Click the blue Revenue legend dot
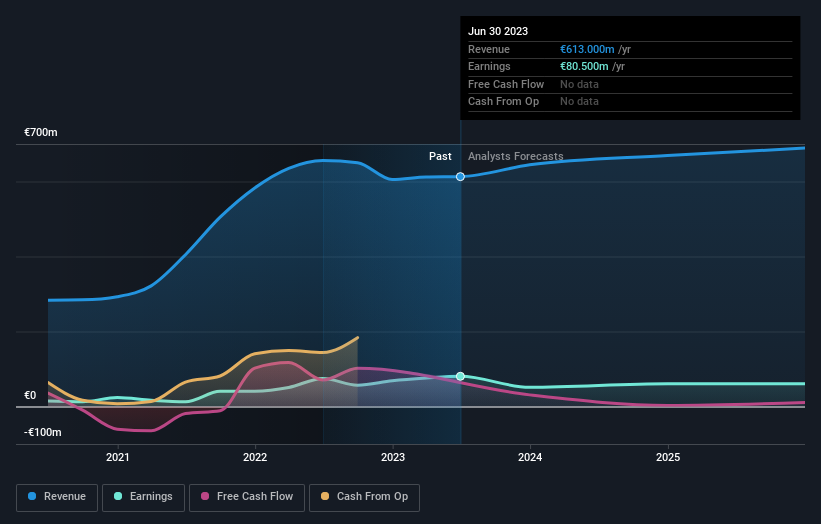The width and height of the screenshot is (821, 524). click(32, 496)
